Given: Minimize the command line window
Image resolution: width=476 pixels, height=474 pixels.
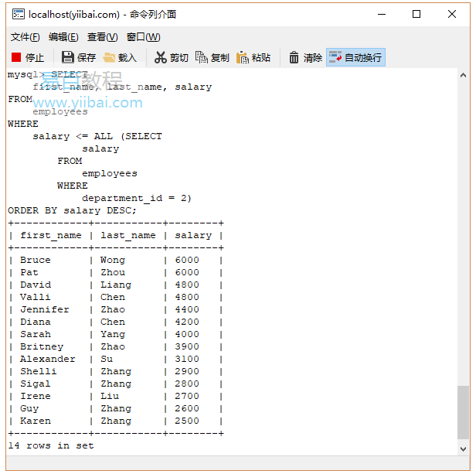Looking at the screenshot, I should (381, 14).
